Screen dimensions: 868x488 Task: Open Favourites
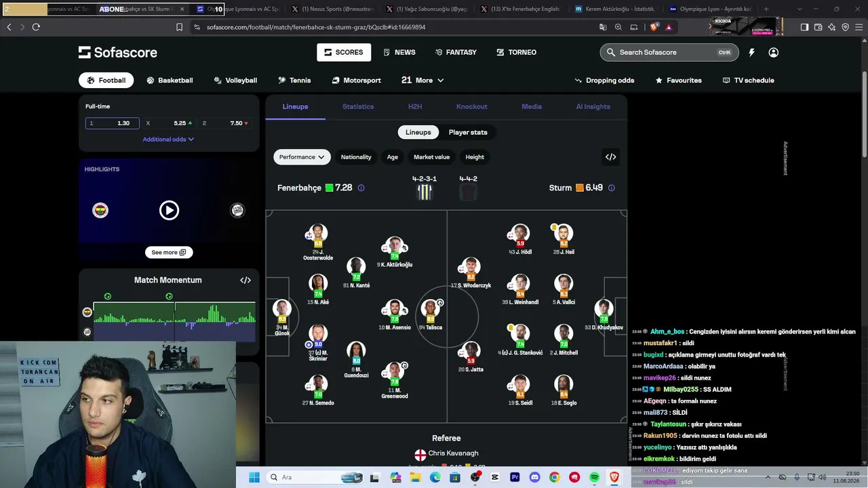pyautogui.click(x=678, y=80)
